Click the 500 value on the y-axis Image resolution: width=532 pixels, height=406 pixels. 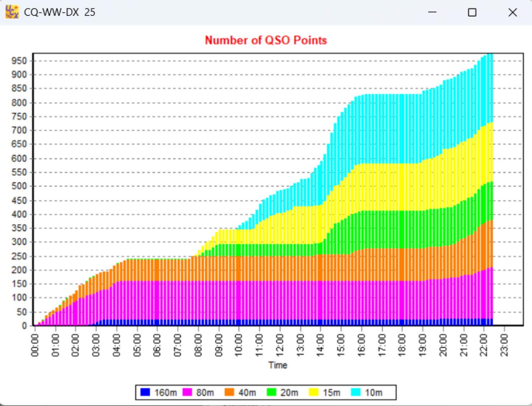pyautogui.click(x=19, y=186)
